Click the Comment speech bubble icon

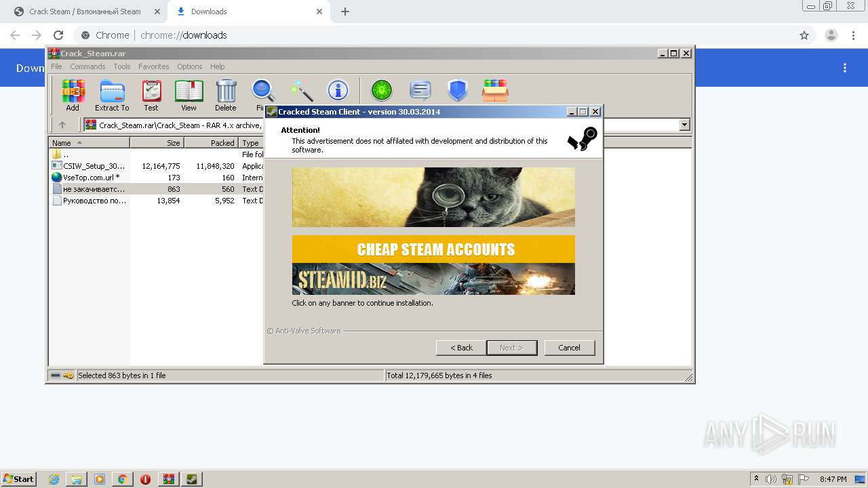420,90
